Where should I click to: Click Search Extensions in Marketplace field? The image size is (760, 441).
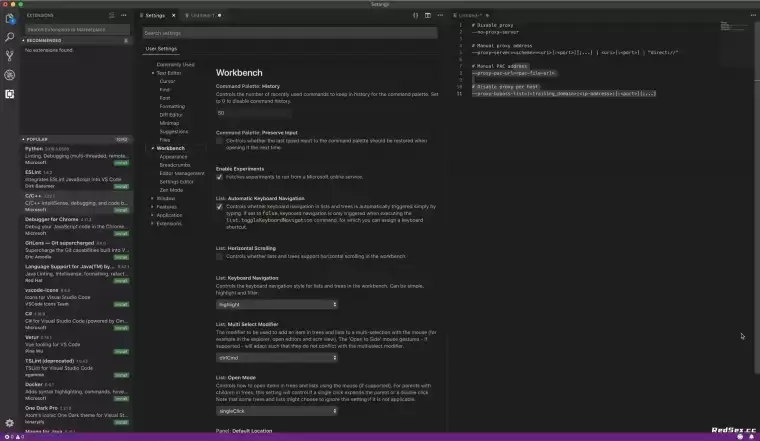pos(77,30)
